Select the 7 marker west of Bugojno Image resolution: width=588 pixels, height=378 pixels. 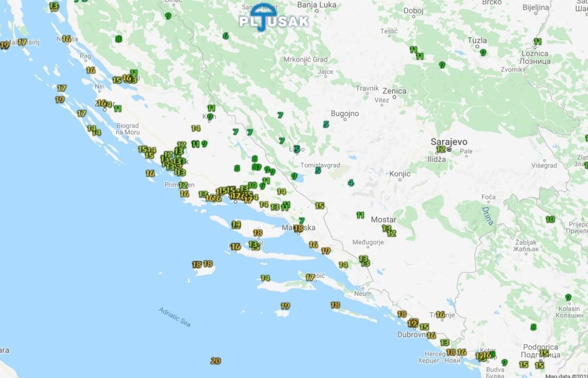click(280, 116)
